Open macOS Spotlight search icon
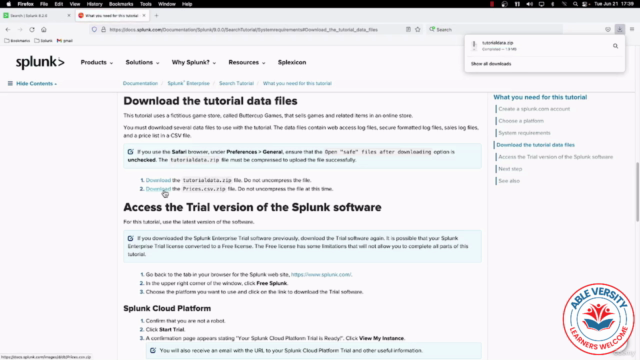Viewport: 640px width, 360px height. 575,4
